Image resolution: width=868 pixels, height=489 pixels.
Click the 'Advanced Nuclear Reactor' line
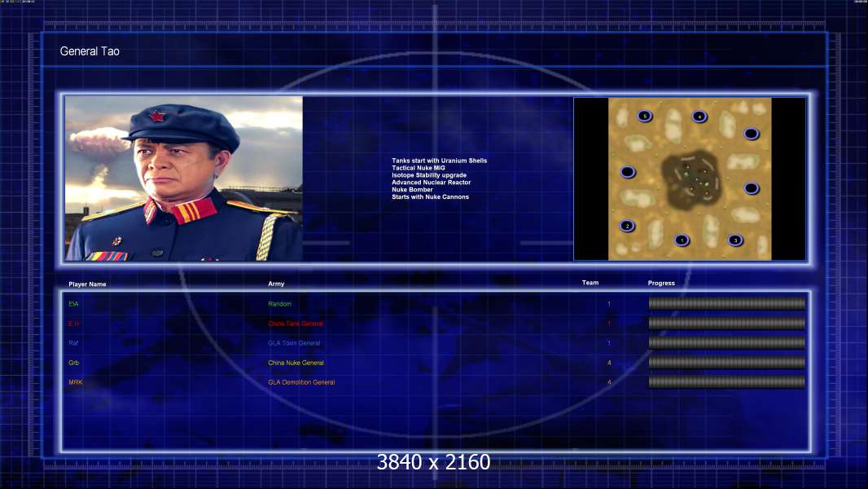432,183
